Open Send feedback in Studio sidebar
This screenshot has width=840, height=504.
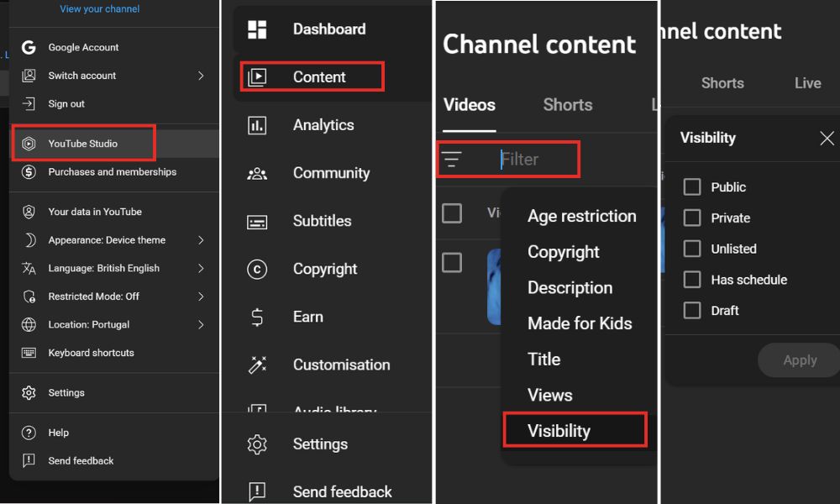point(343,491)
